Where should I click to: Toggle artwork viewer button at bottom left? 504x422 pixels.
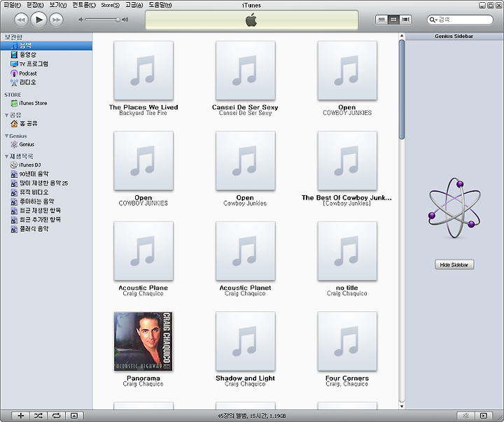coord(74,416)
